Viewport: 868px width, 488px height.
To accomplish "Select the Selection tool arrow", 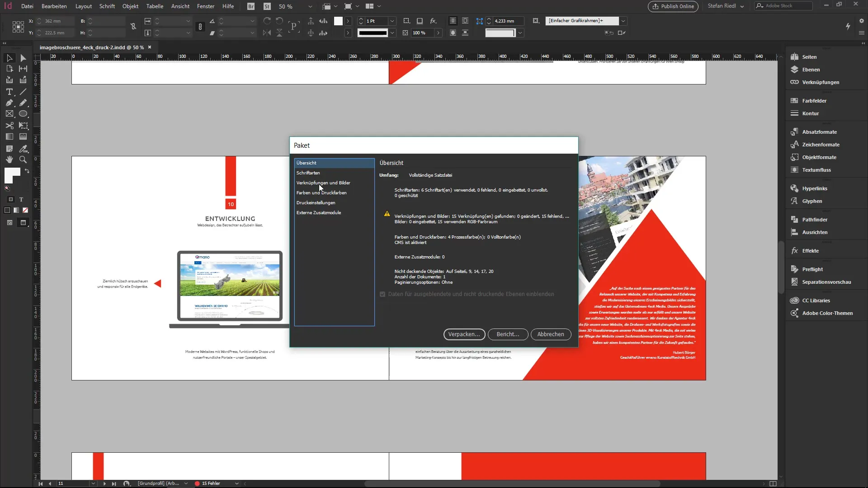I will [x=9, y=58].
